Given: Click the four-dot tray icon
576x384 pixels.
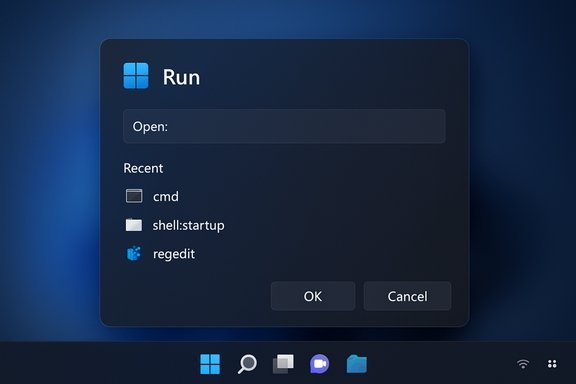Looking at the screenshot, I should [x=552, y=364].
